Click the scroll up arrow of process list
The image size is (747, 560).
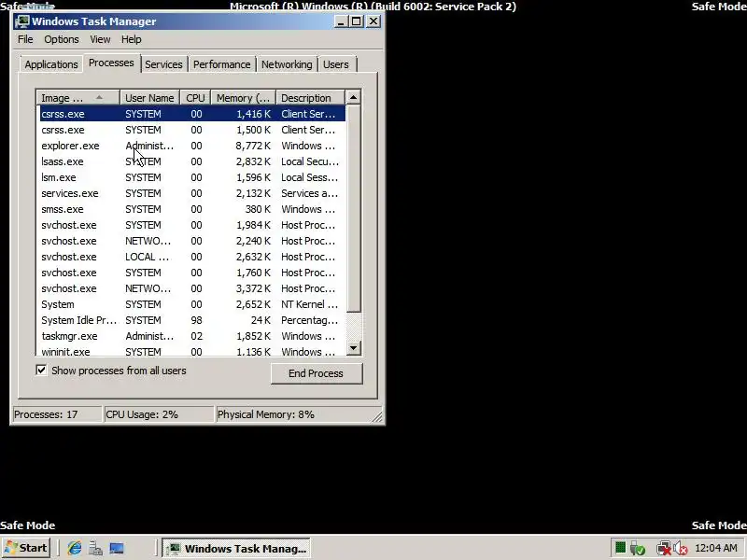(x=353, y=97)
